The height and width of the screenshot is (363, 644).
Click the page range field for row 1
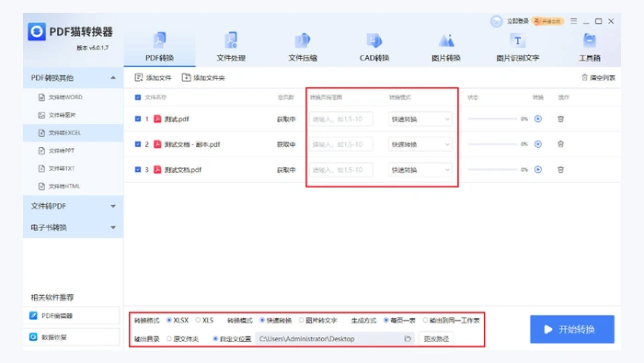pos(341,119)
